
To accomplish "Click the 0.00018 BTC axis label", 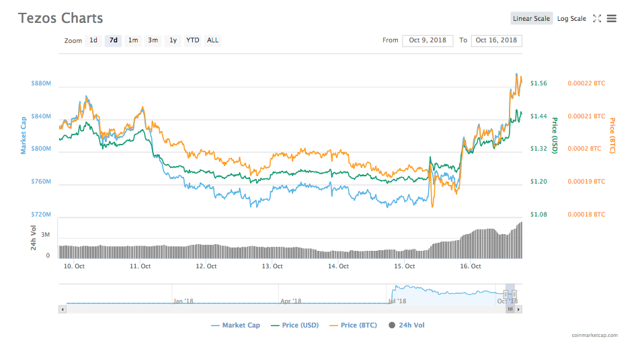I will [x=586, y=215].
